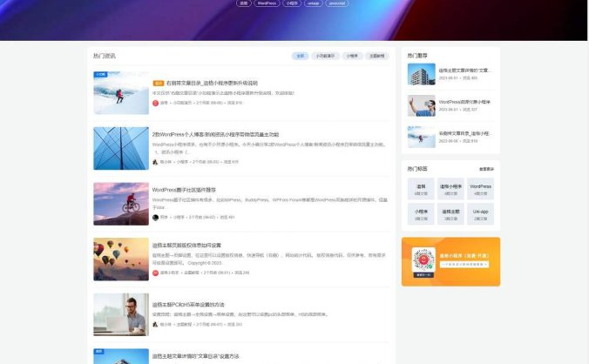The image size is (589, 364).
Task: Open the snowy mountain hiker article thumbnail
Action: (121, 93)
